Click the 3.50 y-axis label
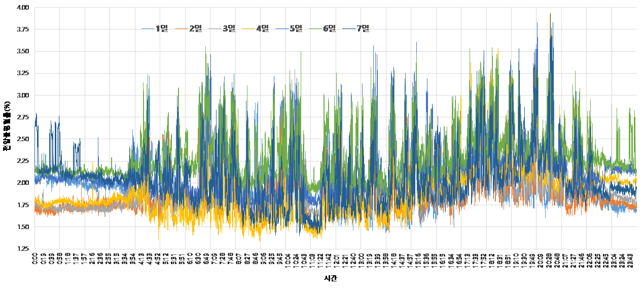This screenshot has height=291, width=644. pyautogui.click(x=22, y=51)
